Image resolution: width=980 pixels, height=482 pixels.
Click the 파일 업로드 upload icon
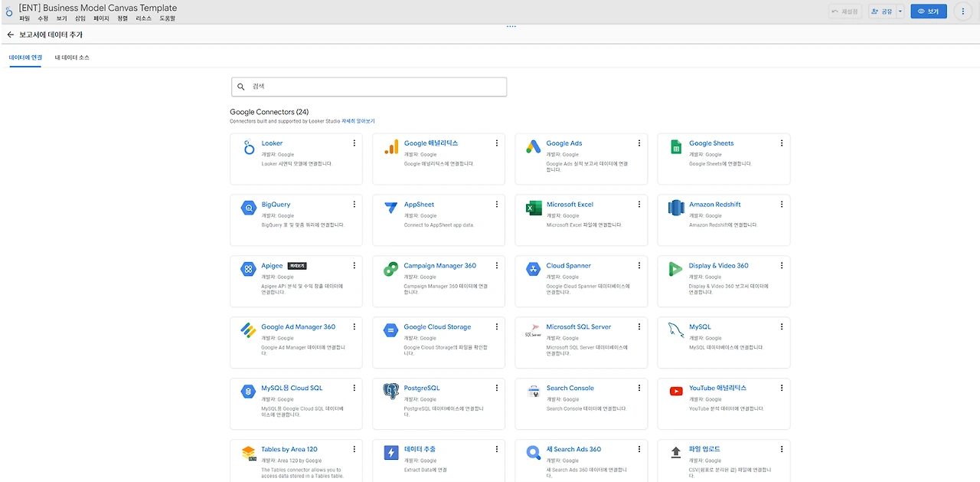pyautogui.click(x=676, y=453)
